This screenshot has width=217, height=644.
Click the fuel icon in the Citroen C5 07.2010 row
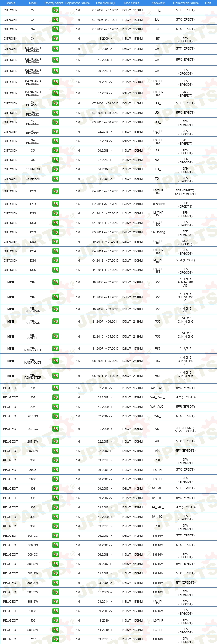pyautogui.click(x=55, y=160)
